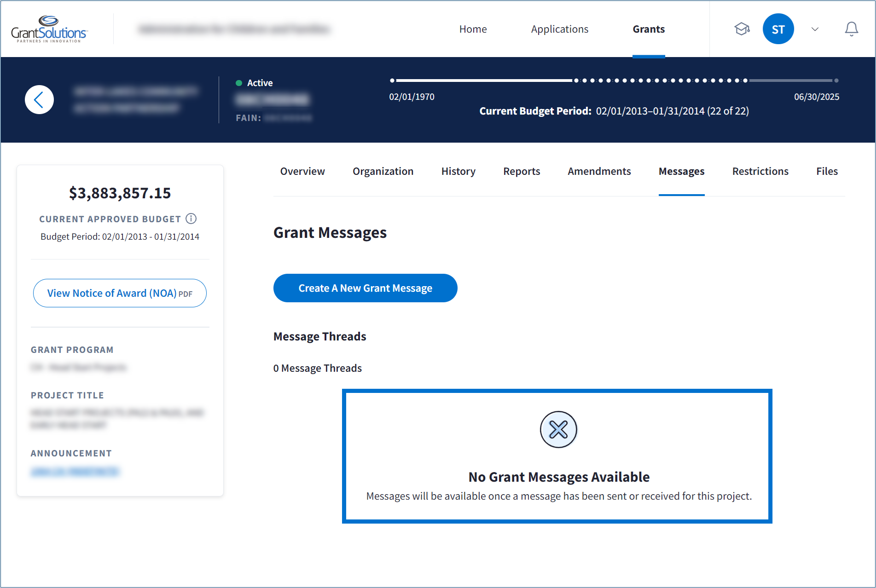Open the Applications menu item
Screen dimensions: 876x588
pos(559,29)
